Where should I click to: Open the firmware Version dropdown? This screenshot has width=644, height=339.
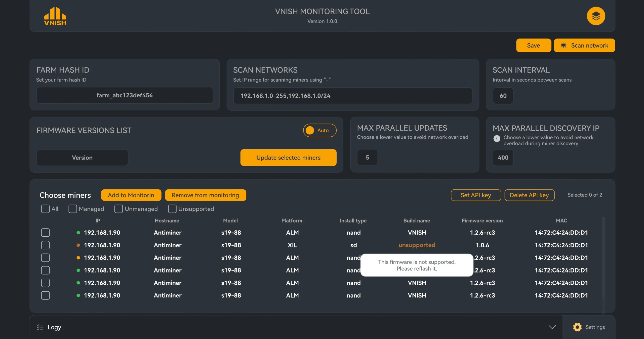82,158
